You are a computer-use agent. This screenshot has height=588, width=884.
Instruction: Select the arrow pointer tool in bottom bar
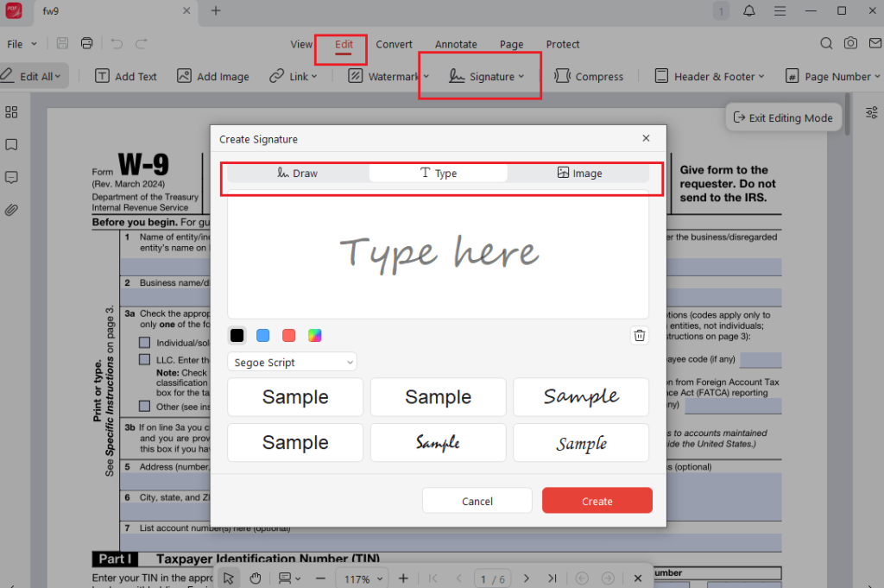point(228,579)
